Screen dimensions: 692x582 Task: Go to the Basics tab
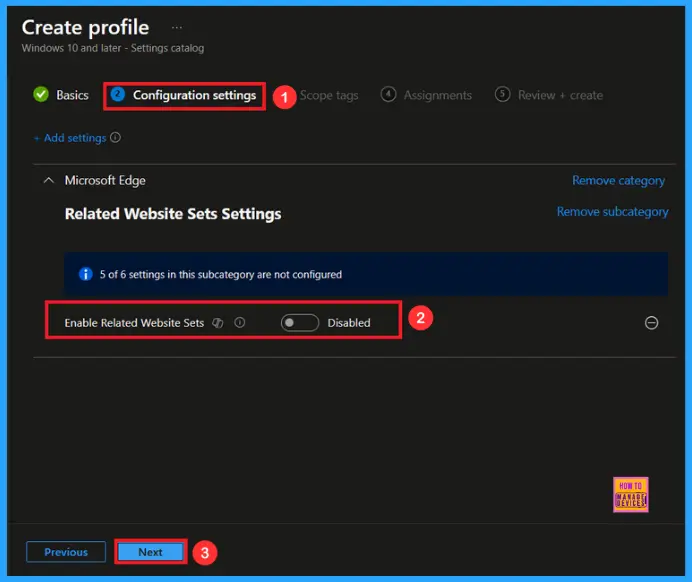(x=72, y=95)
